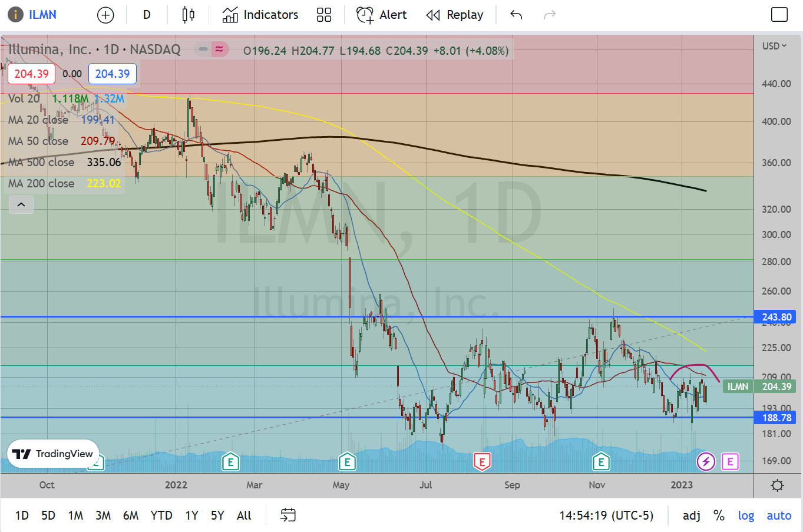The height and width of the screenshot is (532, 803).
Task: Toggle log scale on price axis
Action: coord(746,516)
